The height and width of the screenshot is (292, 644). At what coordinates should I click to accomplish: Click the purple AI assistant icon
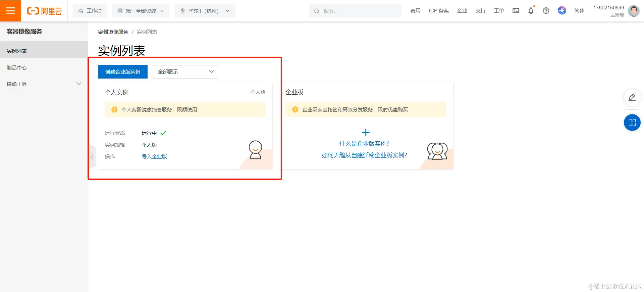coord(562,10)
